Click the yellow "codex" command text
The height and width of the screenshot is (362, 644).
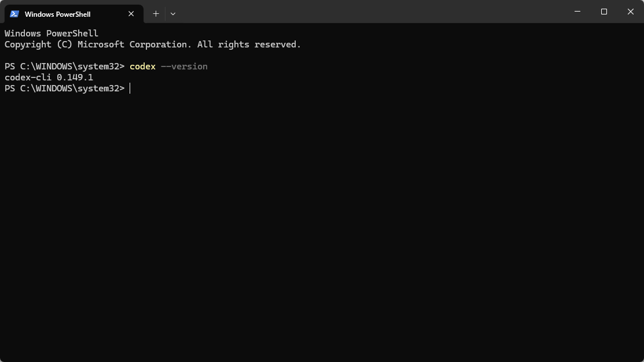click(142, 67)
